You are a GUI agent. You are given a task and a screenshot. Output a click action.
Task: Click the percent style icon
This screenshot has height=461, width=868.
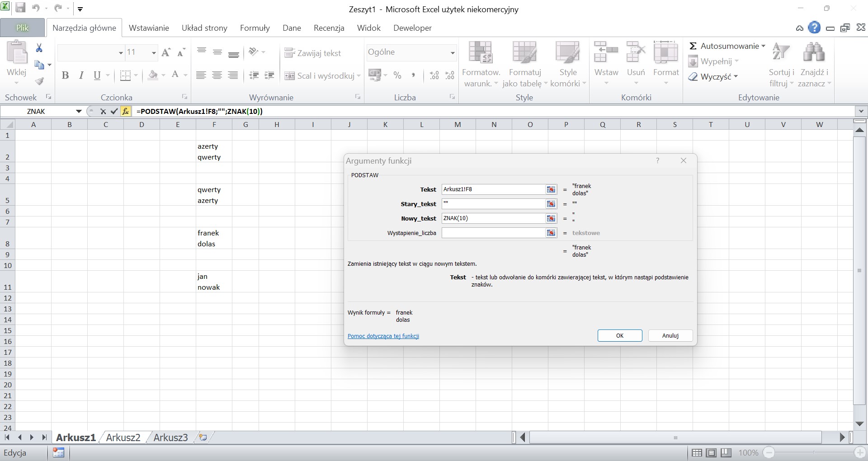click(x=397, y=75)
